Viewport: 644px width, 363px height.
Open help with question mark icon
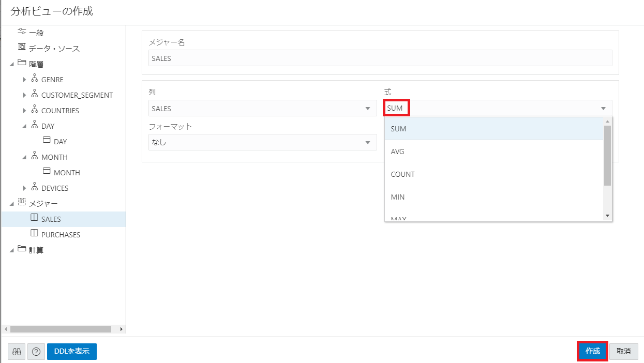[36, 351]
